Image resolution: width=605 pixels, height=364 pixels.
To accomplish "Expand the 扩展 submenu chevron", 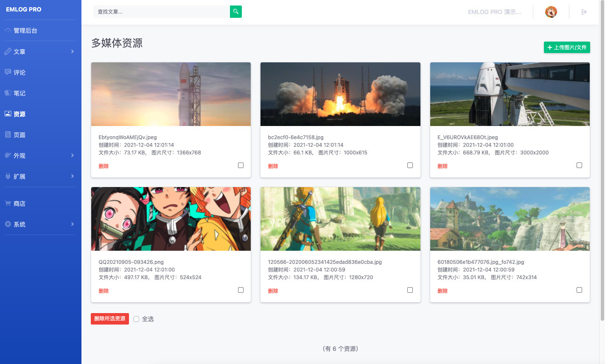I will click(x=73, y=176).
